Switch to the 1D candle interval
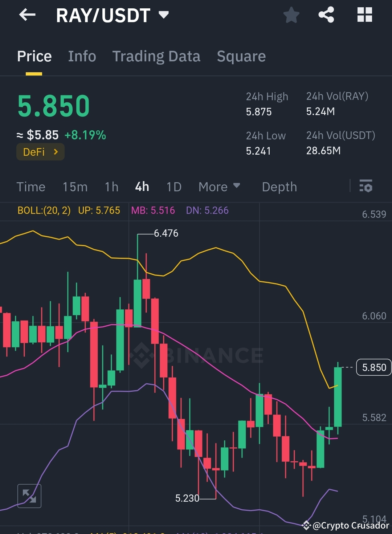The image size is (392, 534). coord(173,187)
